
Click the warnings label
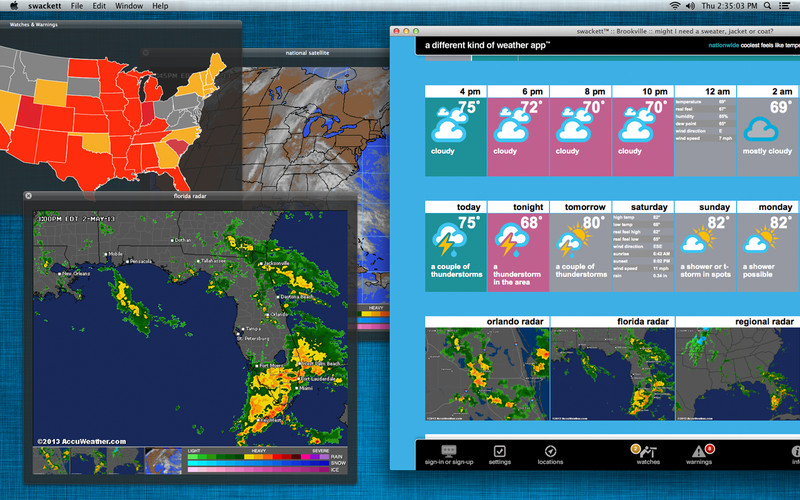tap(698, 462)
